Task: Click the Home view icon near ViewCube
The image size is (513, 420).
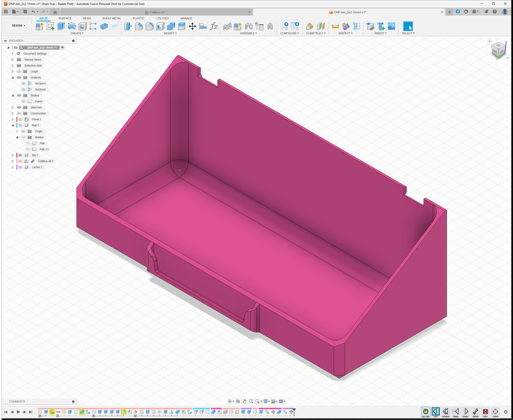Action: point(490,40)
